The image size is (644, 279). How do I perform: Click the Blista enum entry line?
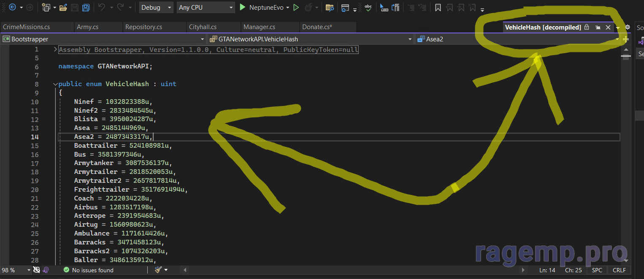point(115,119)
